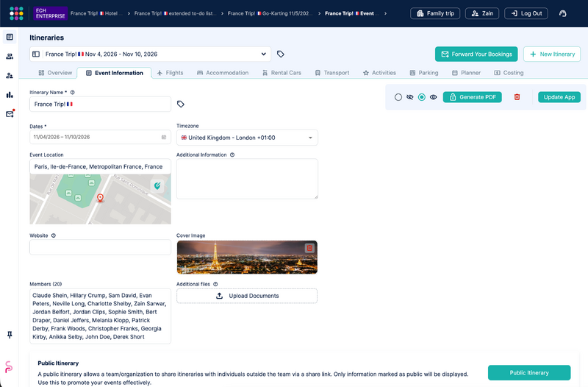Click the Dates input field
Image resolution: width=588 pixels, height=387 pixels.
pos(100,137)
